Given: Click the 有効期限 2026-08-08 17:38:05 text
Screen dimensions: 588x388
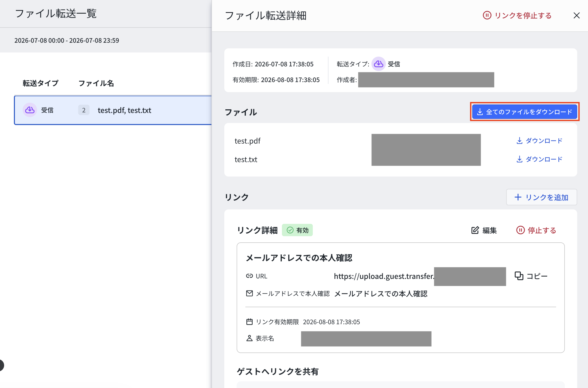Looking at the screenshot, I should click(276, 80).
